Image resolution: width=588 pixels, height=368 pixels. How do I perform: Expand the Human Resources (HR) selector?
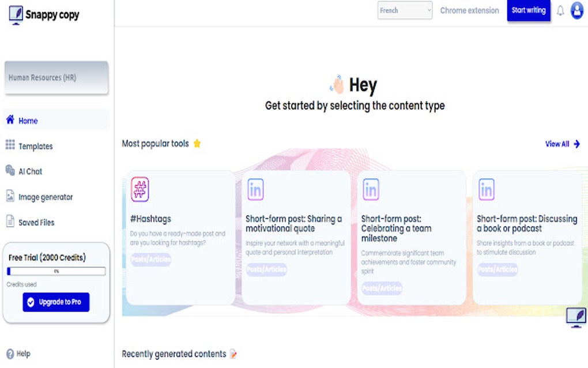pyautogui.click(x=56, y=77)
